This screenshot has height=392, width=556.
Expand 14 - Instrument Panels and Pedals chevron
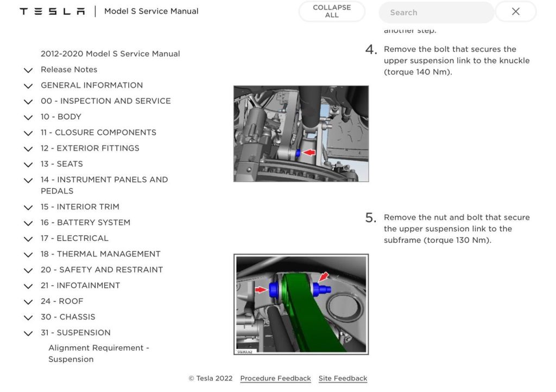(x=28, y=180)
